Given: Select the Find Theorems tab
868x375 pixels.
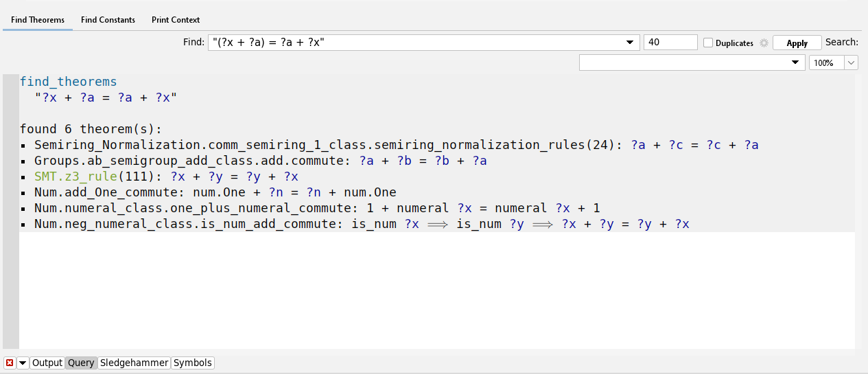Looking at the screenshot, I should point(38,20).
